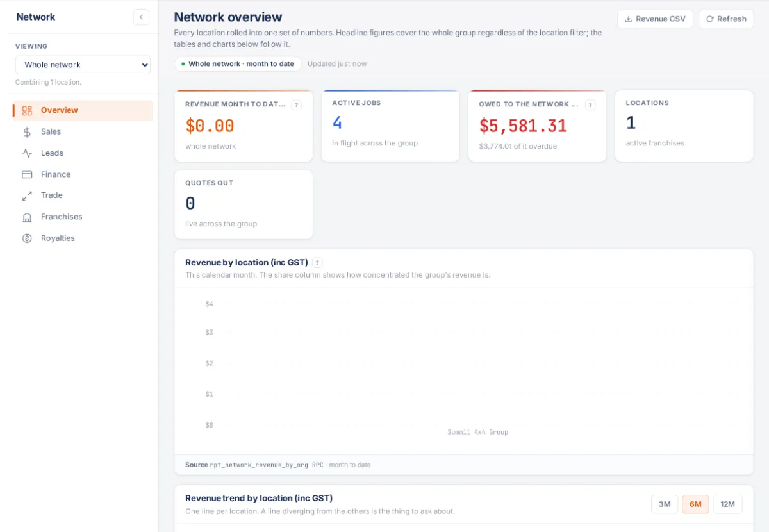
Task: Click the Trade arrows icon
Action: pos(27,195)
